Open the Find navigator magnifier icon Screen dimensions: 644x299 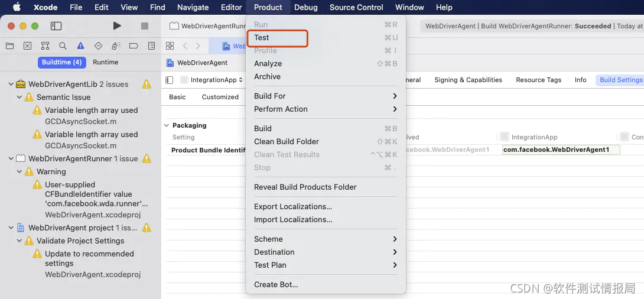point(63,45)
